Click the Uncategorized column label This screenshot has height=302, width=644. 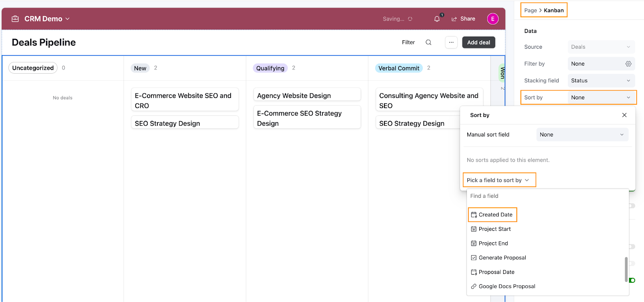click(x=33, y=68)
